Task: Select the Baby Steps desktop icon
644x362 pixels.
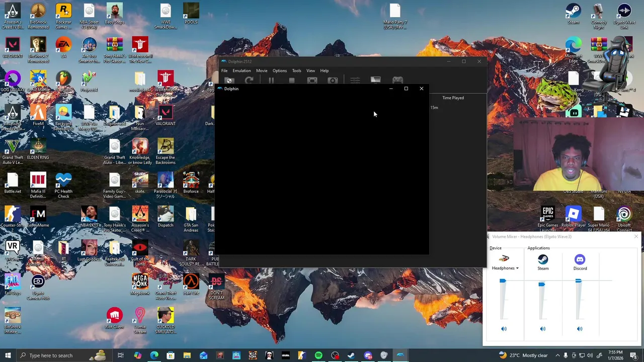Action: (114, 14)
